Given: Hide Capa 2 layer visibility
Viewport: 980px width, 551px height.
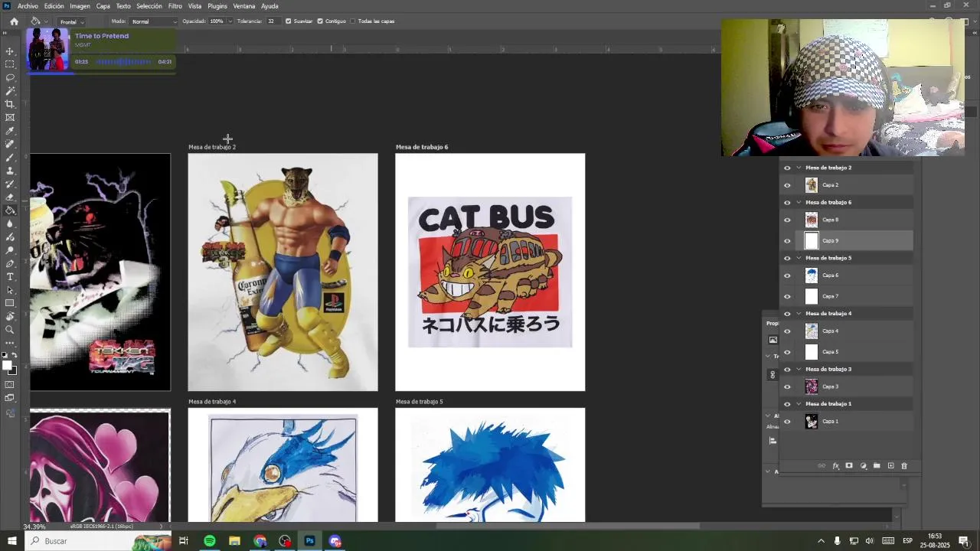Looking at the screenshot, I should point(787,185).
